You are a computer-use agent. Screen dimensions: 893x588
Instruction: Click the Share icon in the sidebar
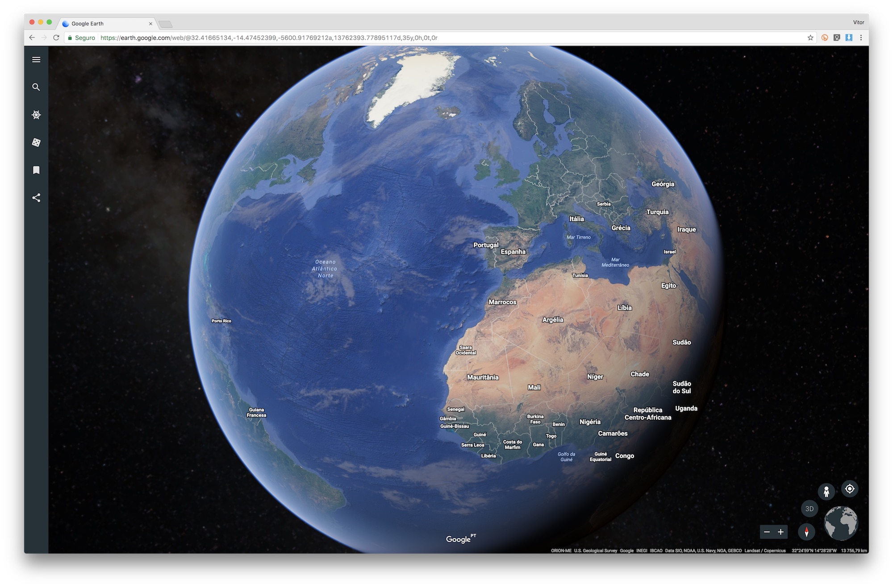(36, 198)
